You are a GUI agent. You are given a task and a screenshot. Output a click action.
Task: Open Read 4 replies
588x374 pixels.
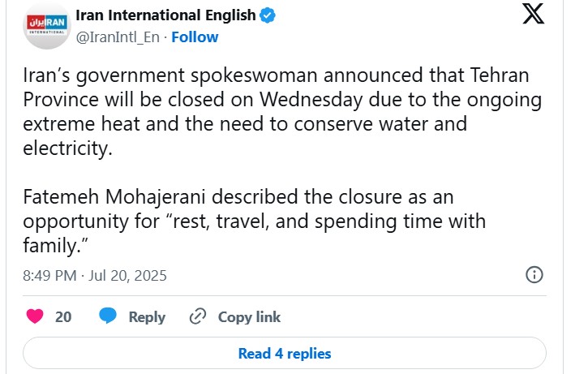click(x=285, y=354)
